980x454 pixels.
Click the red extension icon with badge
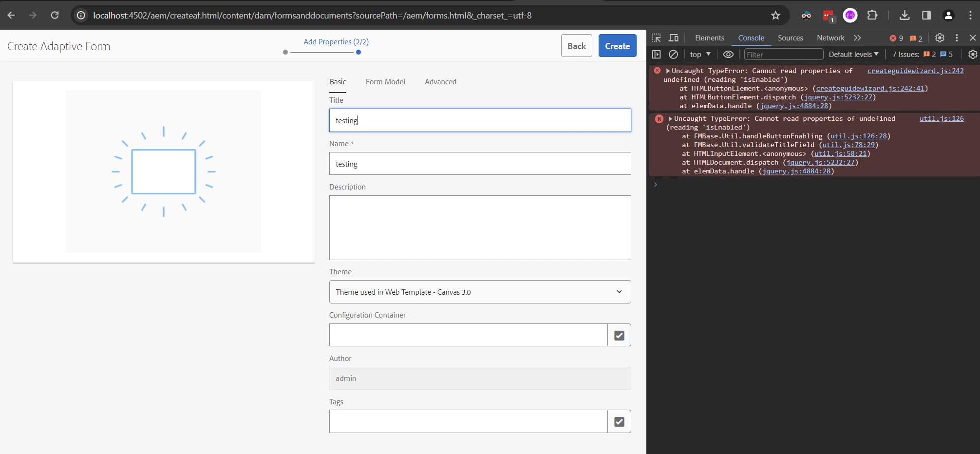[829, 16]
